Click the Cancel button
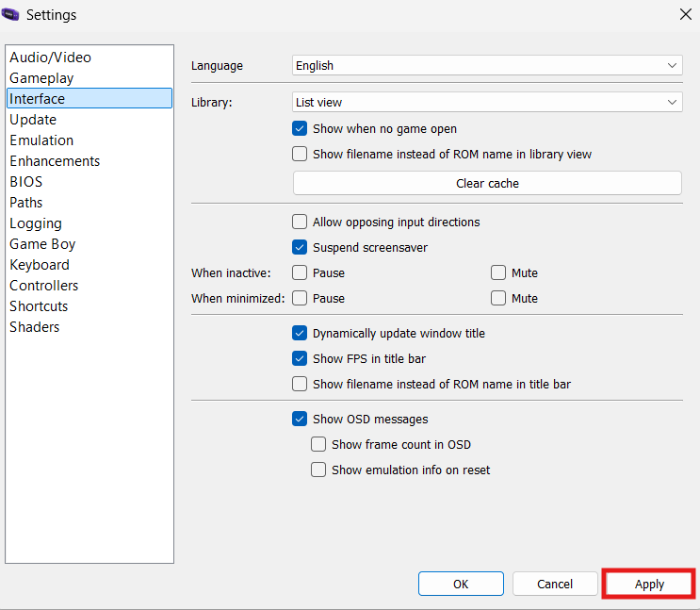 click(x=555, y=584)
